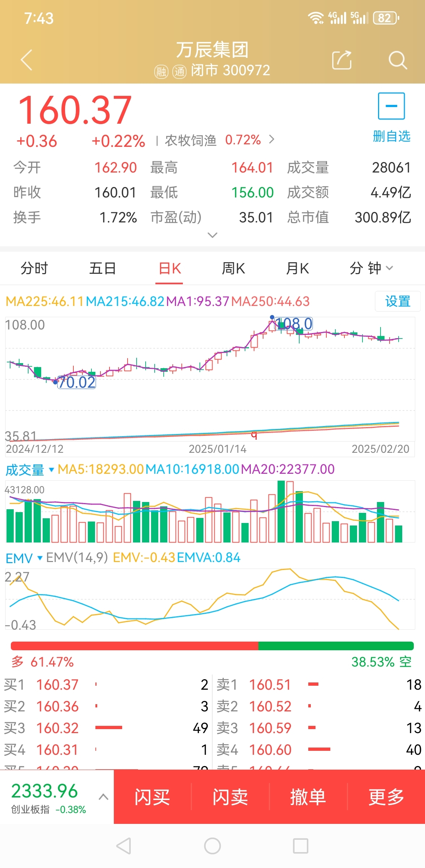Image resolution: width=425 pixels, height=868 pixels.
Task: Tap the current price 160.37
Action: coord(75,110)
